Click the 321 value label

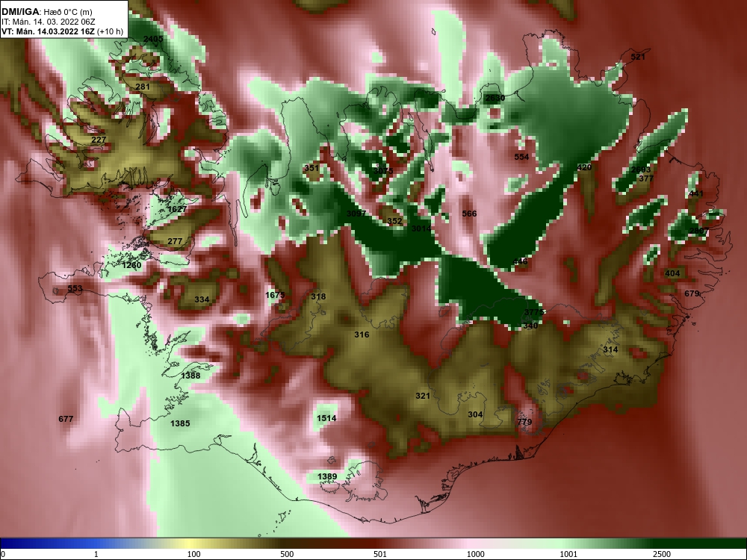(x=423, y=396)
